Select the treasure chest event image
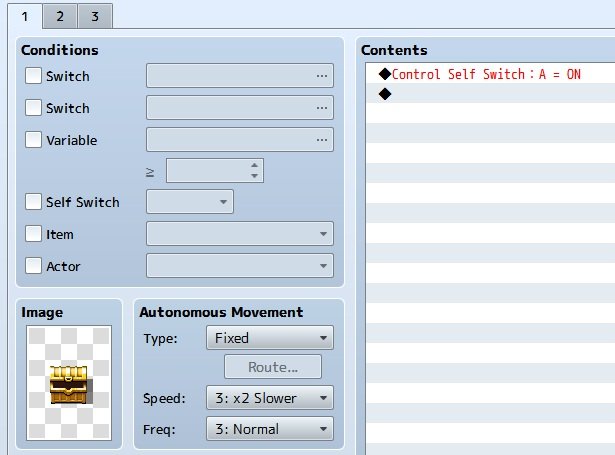This screenshot has width=615, height=455. [x=69, y=383]
